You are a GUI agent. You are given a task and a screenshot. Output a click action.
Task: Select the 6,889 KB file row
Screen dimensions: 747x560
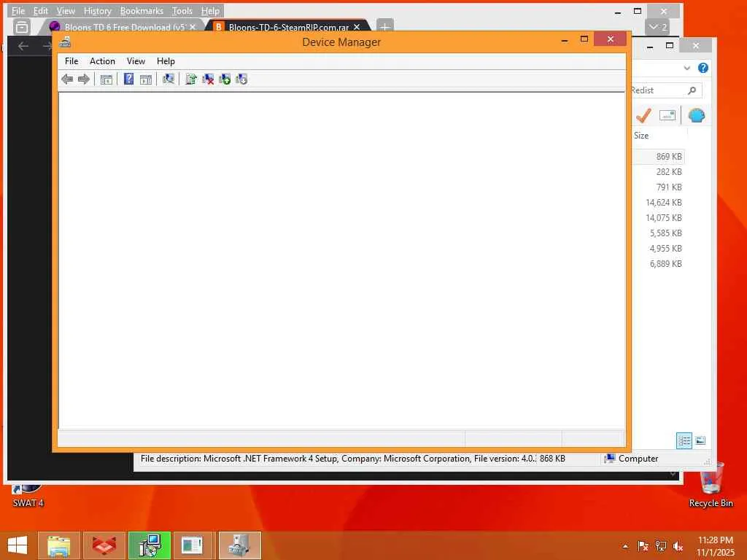pyautogui.click(x=659, y=264)
